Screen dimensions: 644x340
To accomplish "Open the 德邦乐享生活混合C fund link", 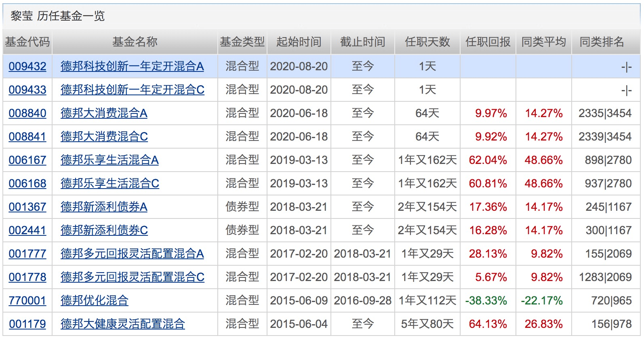I will point(110,183).
